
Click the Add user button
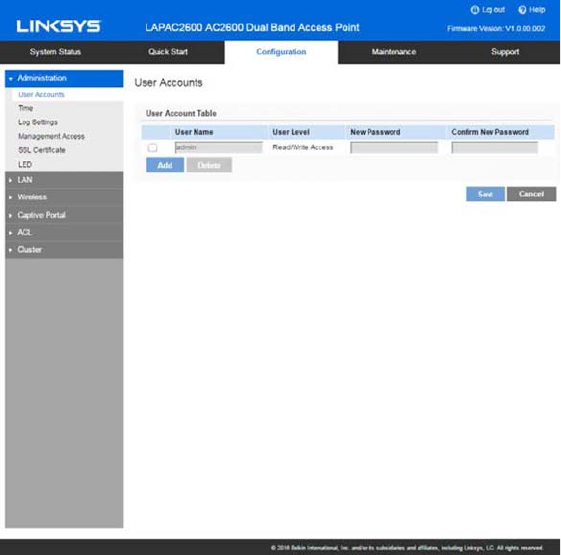(165, 165)
